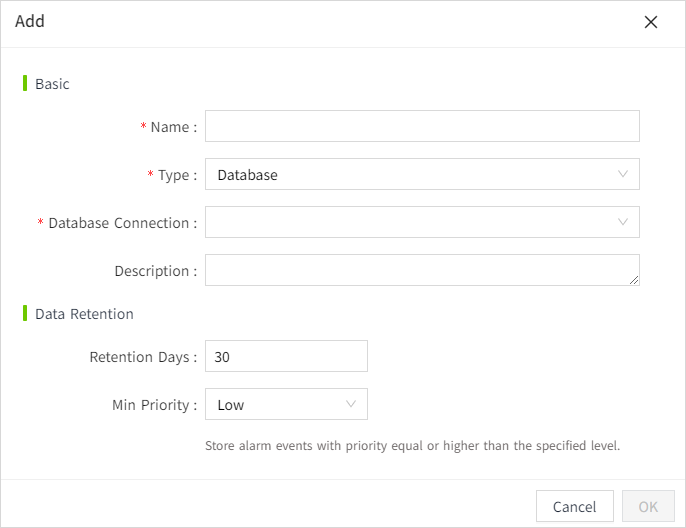Expand the Database Connection dropdown
Image resolution: width=686 pixels, height=528 pixels.
[x=421, y=222]
